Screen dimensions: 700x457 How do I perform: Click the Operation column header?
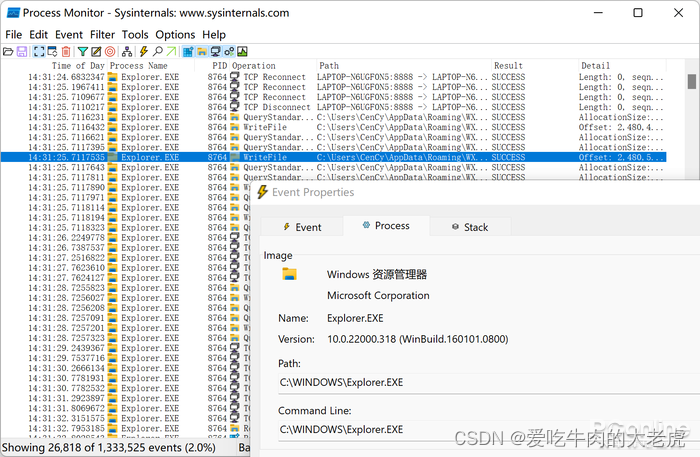pyautogui.click(x=254, y=66)
